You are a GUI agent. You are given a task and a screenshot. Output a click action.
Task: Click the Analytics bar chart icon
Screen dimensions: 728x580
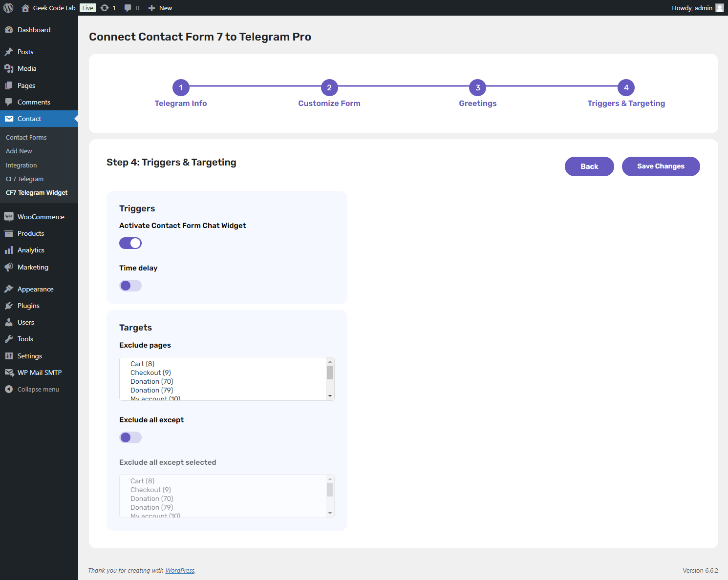9,250
